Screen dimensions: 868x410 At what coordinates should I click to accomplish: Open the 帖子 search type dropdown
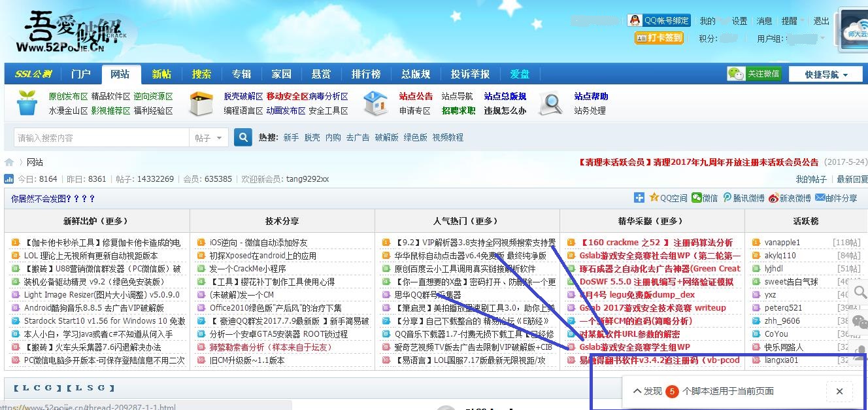[x=209, y=137]
